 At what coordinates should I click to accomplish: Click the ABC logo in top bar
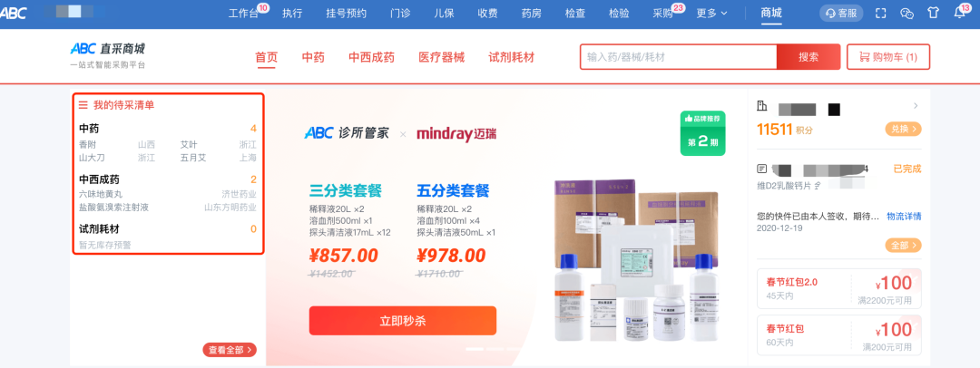(x=13, y=13)
